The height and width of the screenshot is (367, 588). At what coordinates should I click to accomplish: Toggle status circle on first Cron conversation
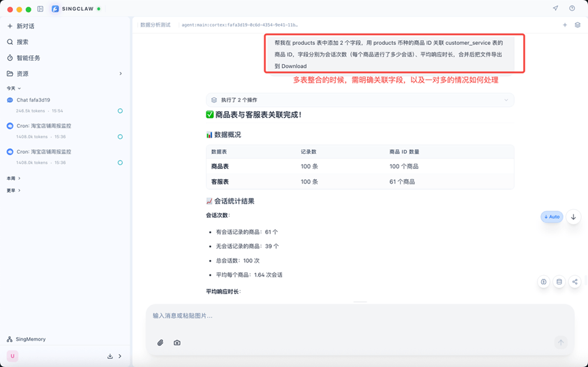(120, 137)
